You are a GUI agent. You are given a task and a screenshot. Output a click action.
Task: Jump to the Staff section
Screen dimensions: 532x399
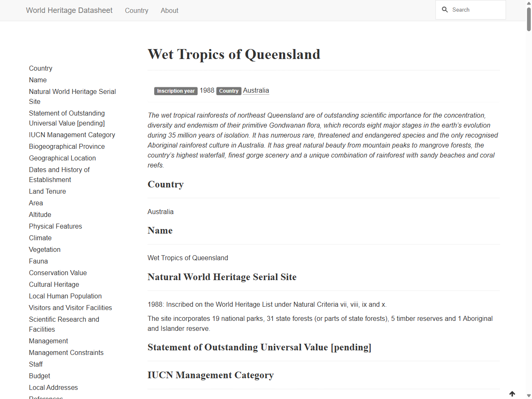coord(36,364)
